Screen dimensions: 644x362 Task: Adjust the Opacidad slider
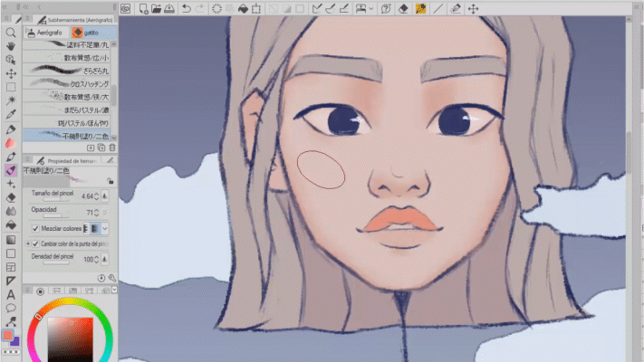[x=57, y=215]
